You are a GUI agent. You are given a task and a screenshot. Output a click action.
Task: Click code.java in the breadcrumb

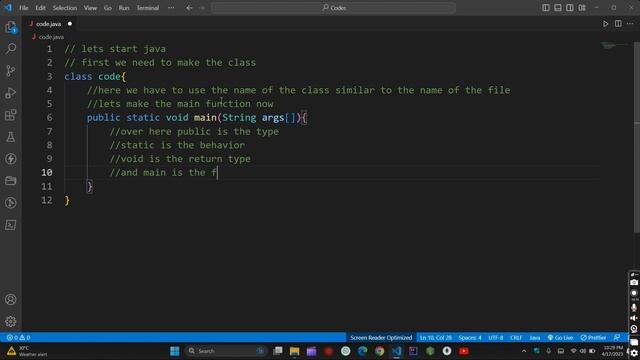click(x=51, y=37)
